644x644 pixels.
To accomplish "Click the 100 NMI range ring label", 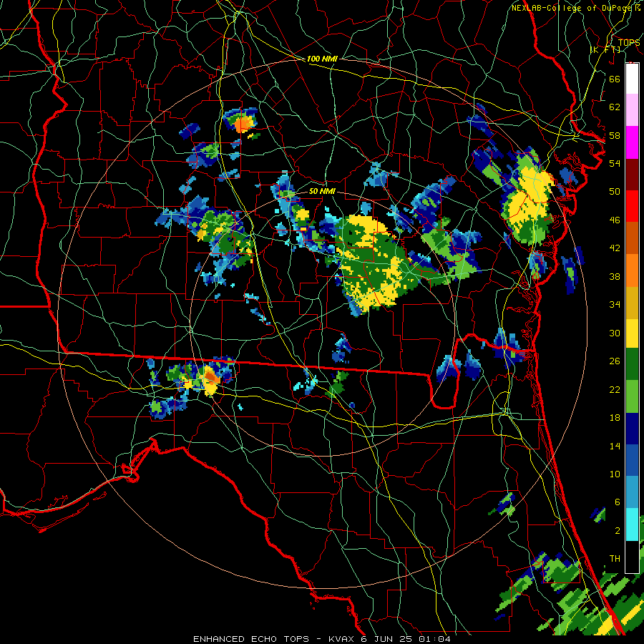I will [x=322, y=59].
